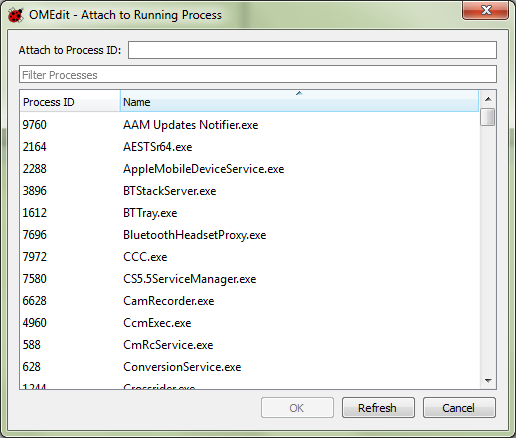Select process ID 7696 cell
Viewport: 516px width, 438px height.
[x=35, y=235]
